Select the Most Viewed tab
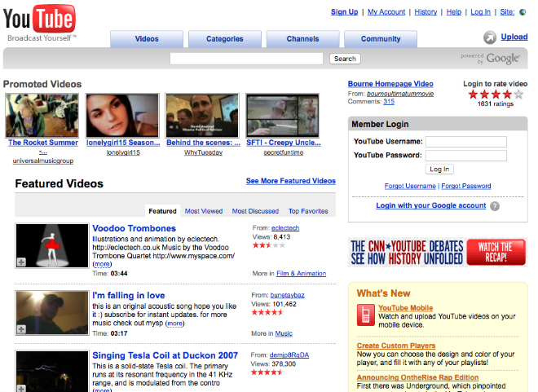Viewport: 538px width, 392px height. click(204, 211)
